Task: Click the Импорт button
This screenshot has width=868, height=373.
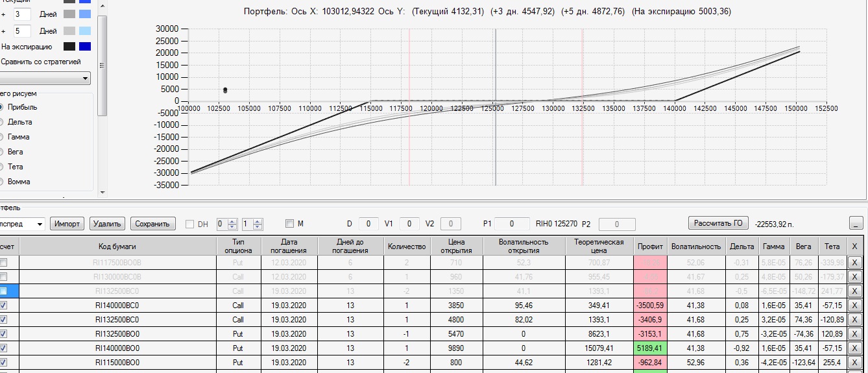Action: [x=67, y=224]
